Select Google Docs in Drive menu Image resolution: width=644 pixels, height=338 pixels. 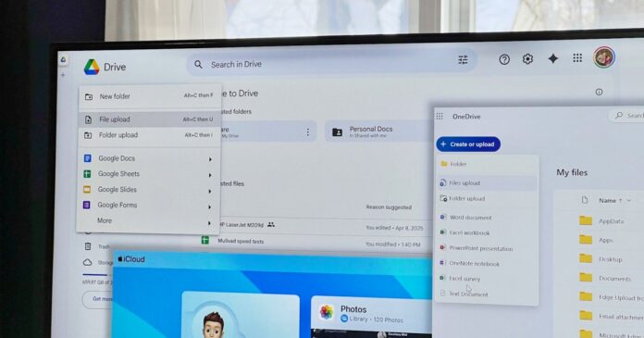click(x=149, y=158)
